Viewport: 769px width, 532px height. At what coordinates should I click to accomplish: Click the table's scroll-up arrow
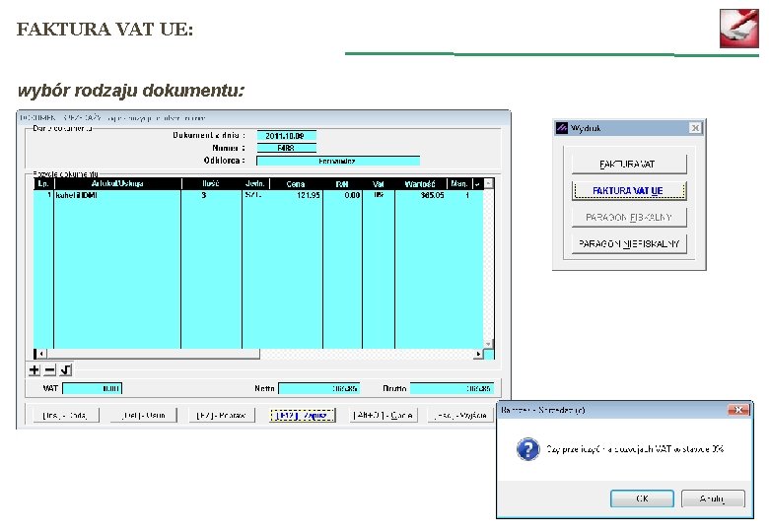[488, 183]
